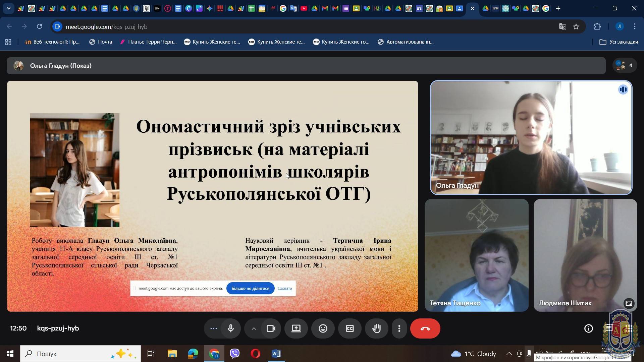Image resolution: width=644 pixels, height=362 pixels.
Task: Click the present screen icon
Action: click(296, 328)
